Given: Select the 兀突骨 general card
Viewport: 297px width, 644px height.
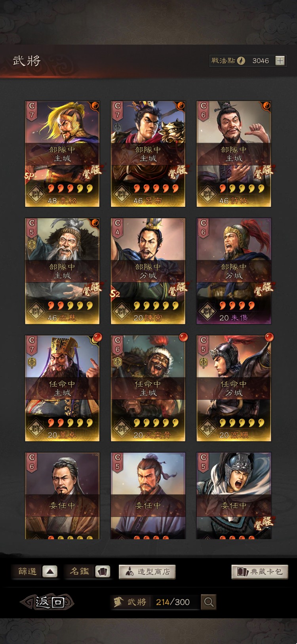Looking at the screenshot, I should click(148, 388).
